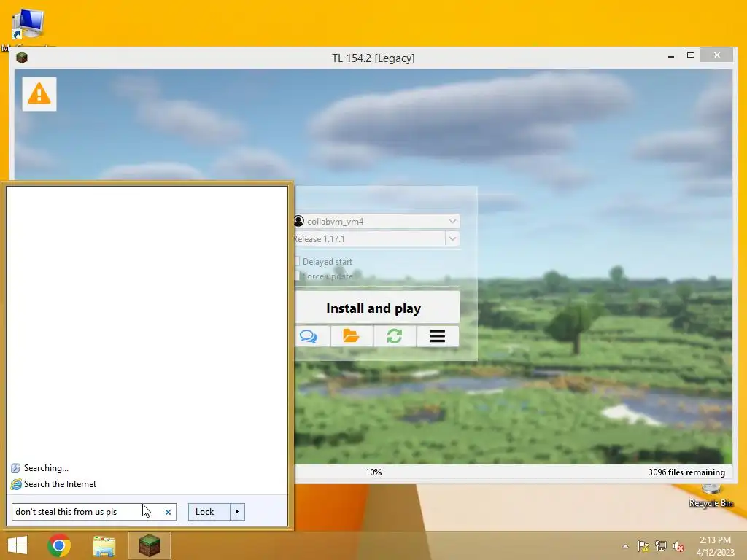Launch Google Chrome from the taskbar

[59, 545]
